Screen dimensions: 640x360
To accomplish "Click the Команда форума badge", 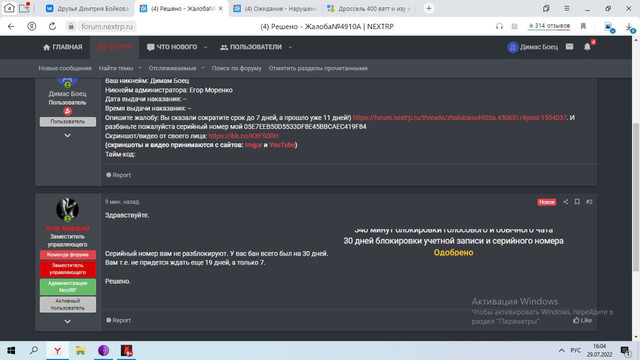I will (x=68, y=255).
